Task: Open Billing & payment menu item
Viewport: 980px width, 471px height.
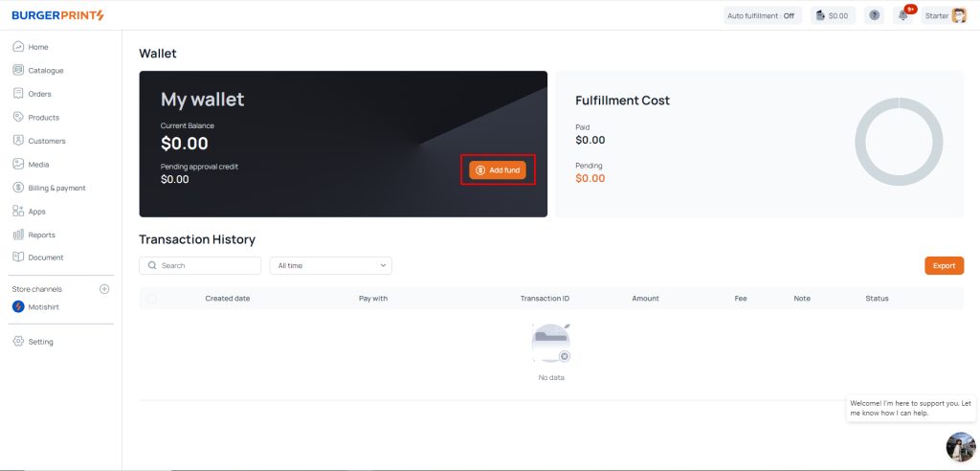Action: tap(56, 188)
